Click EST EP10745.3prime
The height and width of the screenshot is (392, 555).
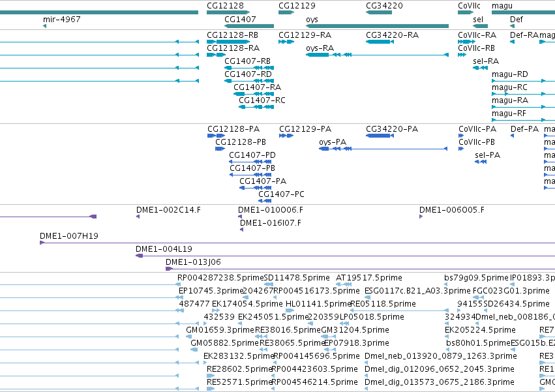click(x=211, y=291)
